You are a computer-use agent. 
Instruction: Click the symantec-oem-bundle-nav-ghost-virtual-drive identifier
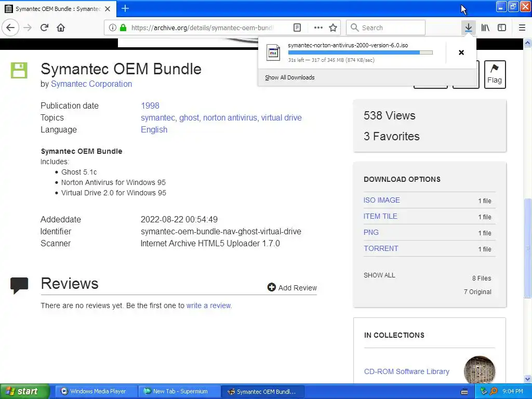[x=221, y=231]
